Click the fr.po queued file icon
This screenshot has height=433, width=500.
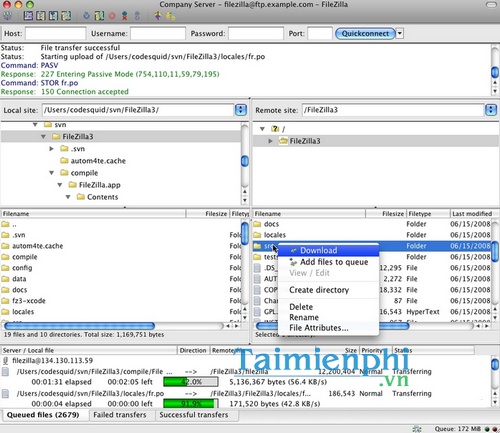point(5,394)
